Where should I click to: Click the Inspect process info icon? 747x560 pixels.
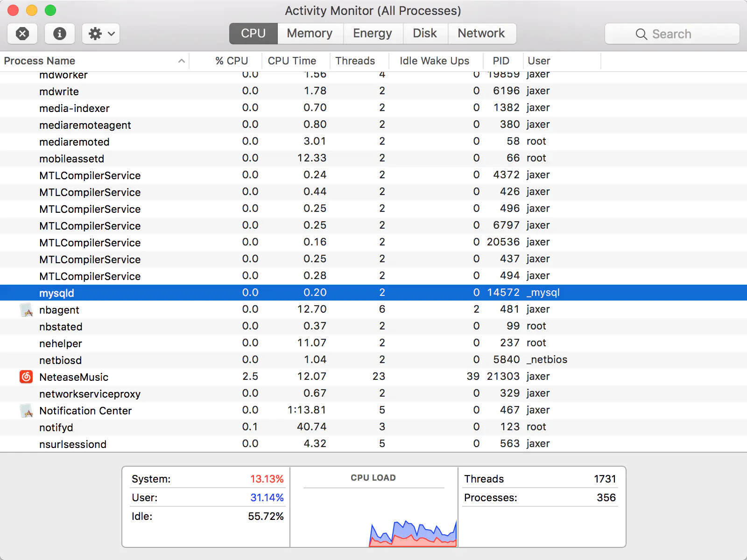click(x=59, y=34)
